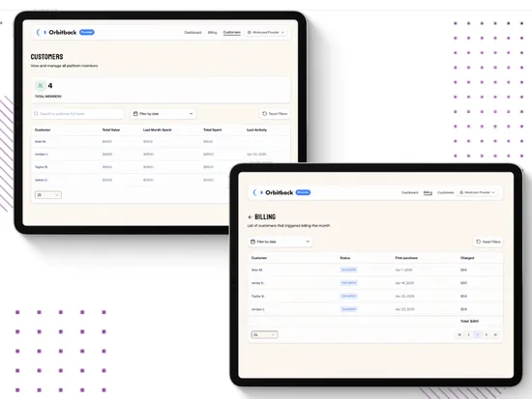Open the Filter by date dropdown on the Billing page
The image size is (532, 399).
coord(280,242)
